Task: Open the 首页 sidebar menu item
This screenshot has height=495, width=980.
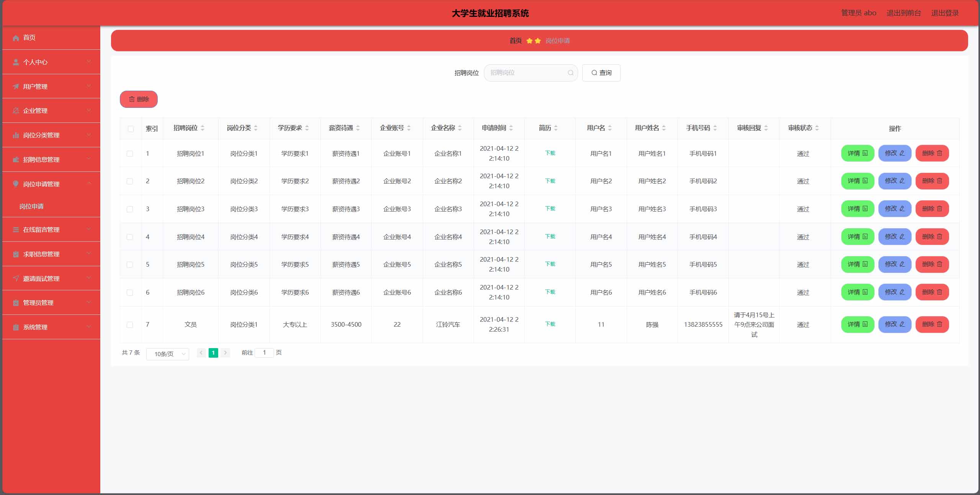Action: [51, 37]
